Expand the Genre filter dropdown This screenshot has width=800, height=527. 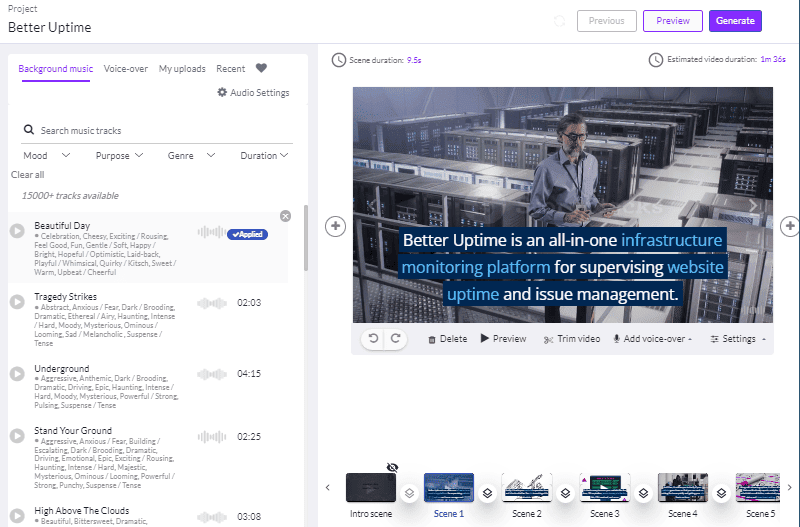pos(191,156)
